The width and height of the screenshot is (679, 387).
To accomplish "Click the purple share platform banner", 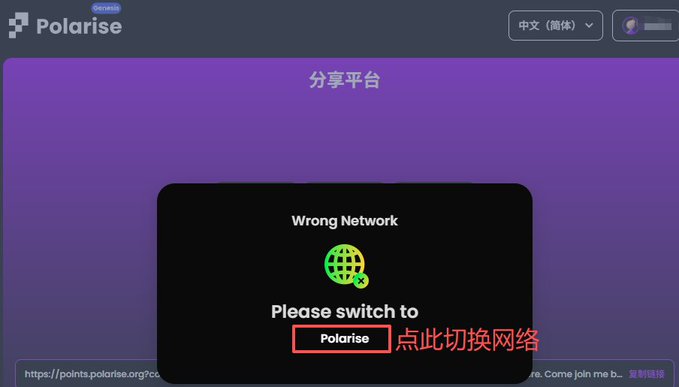I will pyautogui.click(x=341, y=121).
